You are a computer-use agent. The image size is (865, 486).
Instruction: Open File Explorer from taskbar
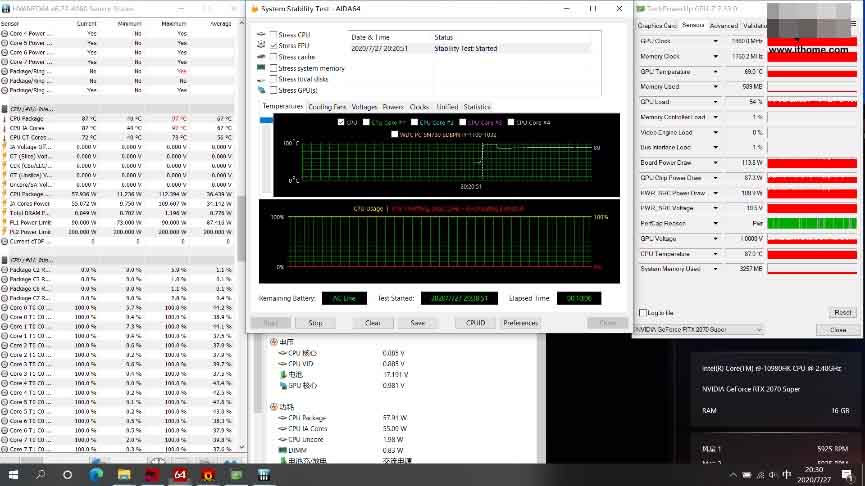pyautogui.click(x=124, y=474)
